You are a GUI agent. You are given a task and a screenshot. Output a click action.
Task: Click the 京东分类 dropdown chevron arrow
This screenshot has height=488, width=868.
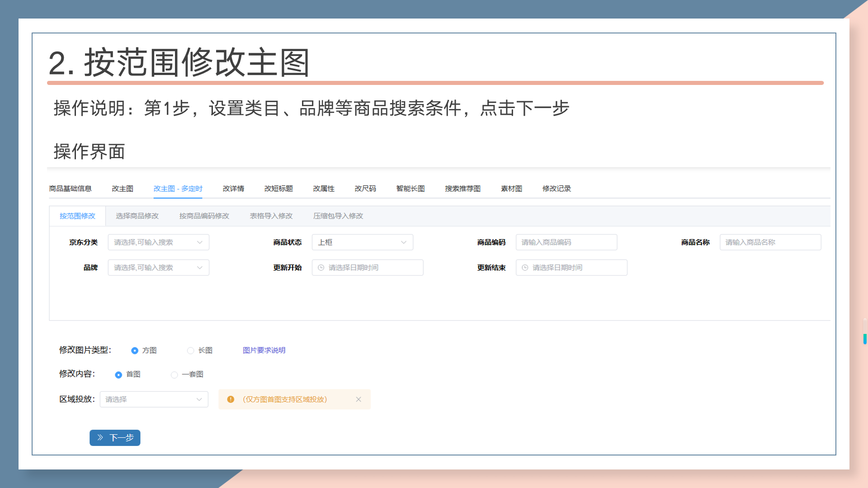(200, 242)
